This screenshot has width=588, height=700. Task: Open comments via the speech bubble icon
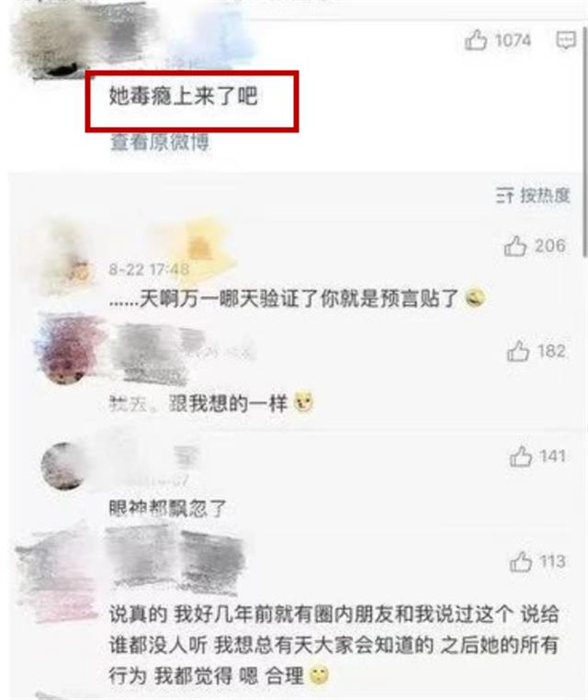coord(566,40)
